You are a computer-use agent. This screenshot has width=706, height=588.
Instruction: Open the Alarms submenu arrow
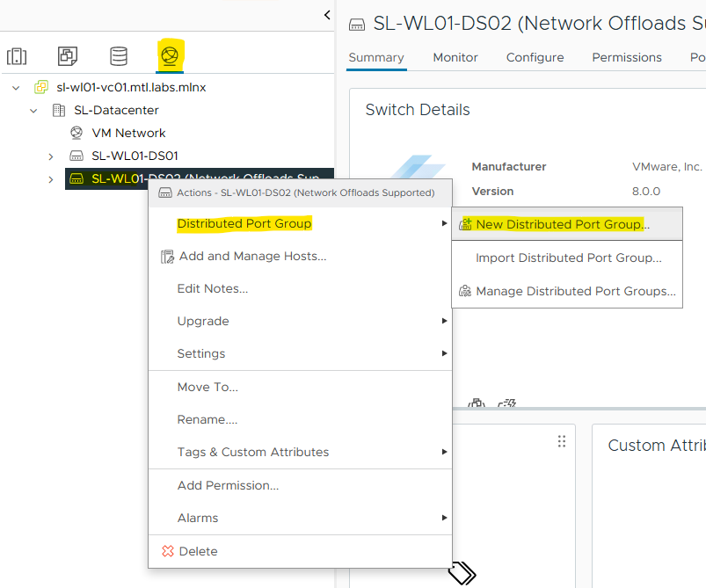(x=444, y=518)
